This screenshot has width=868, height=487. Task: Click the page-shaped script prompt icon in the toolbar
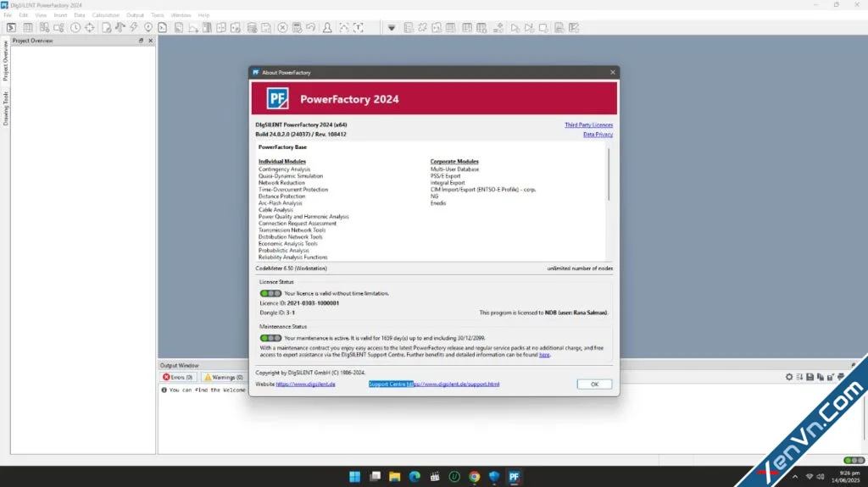tap(163, 28)
